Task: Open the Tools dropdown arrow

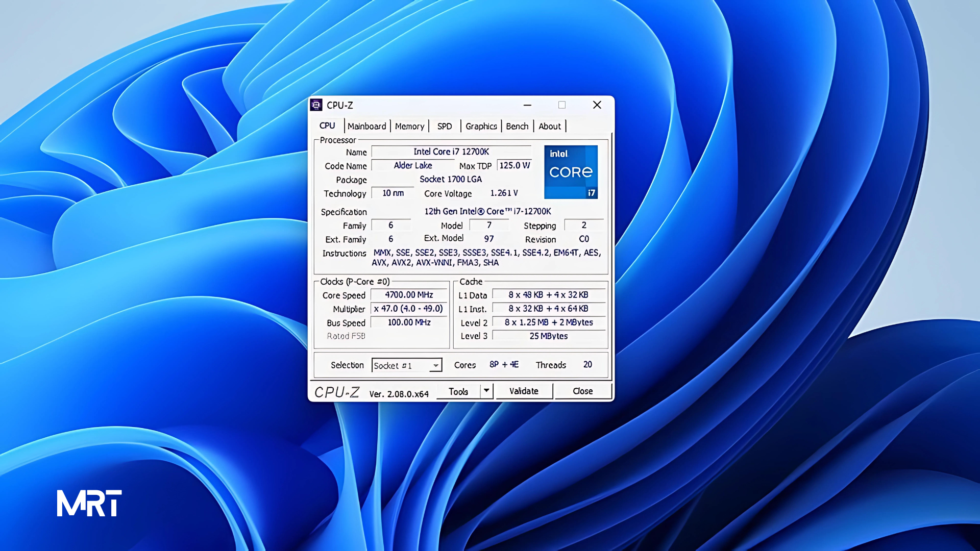Action: (x=486, y=391)
